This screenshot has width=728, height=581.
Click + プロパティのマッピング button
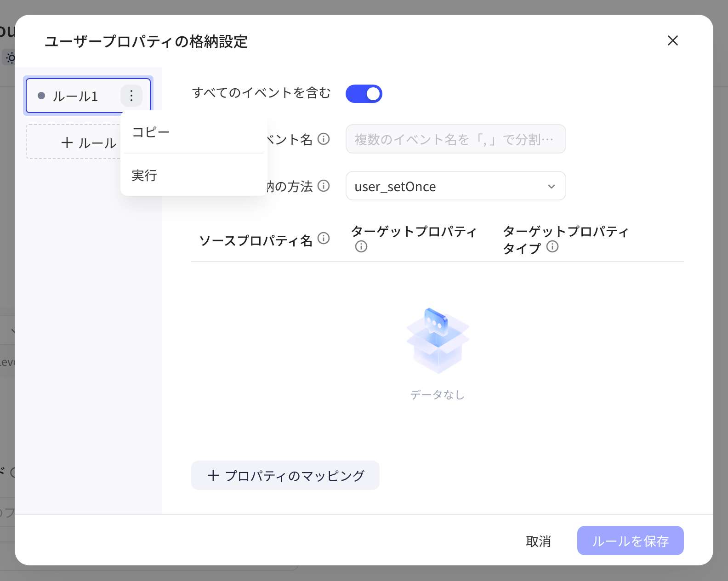[285, 475]
